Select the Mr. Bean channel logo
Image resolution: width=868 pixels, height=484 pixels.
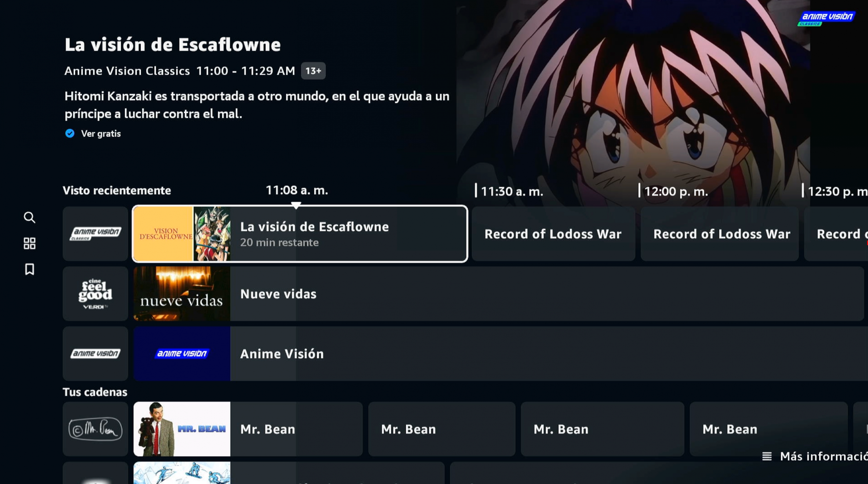coord(95,429)
